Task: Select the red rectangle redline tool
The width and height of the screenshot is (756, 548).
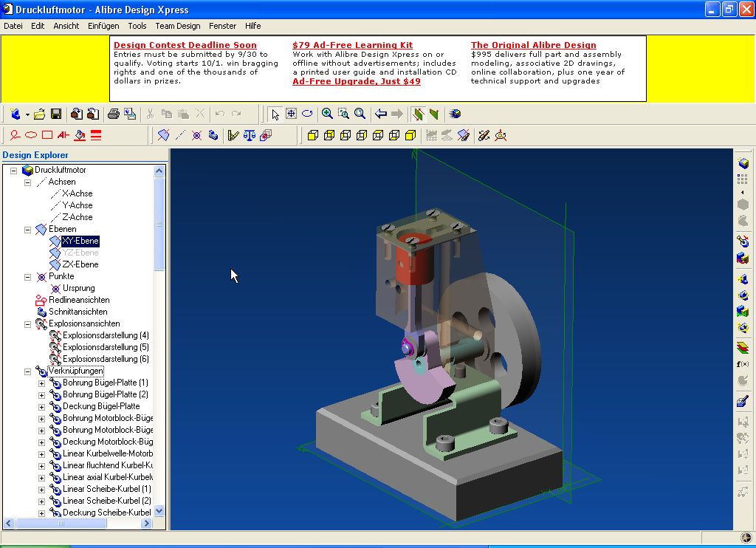Action: [47, 136]
